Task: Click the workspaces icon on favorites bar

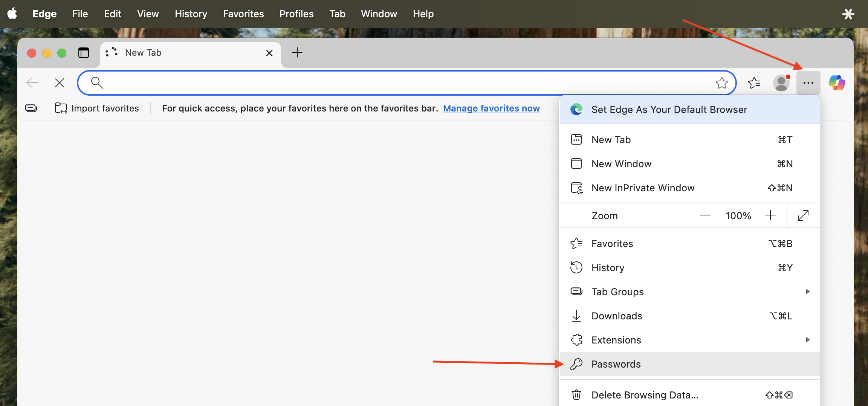Action: [x=31, y=108]
